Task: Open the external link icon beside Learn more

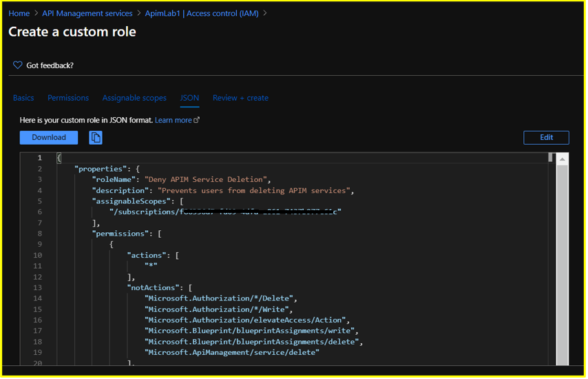Action: point(196,120)
